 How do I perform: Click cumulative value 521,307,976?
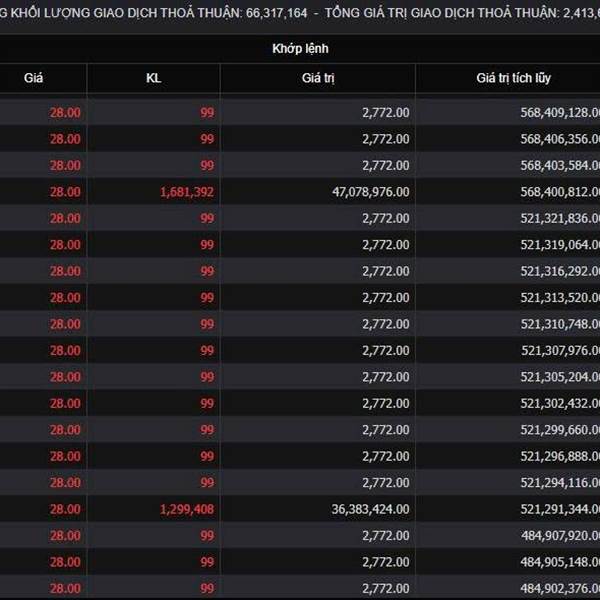[560, 351]
